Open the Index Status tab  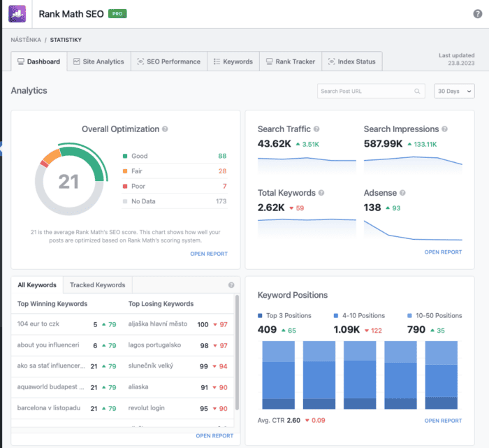pyautogui.click(x=352, y=62)
